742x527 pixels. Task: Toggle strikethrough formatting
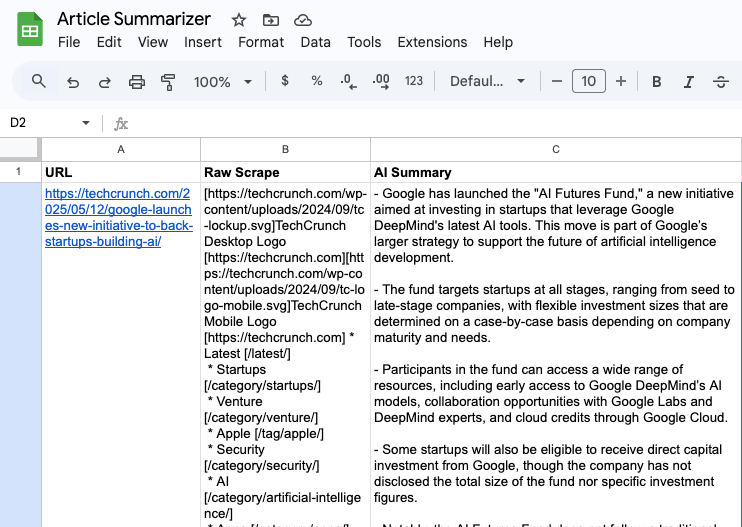(x=721, y=82)
